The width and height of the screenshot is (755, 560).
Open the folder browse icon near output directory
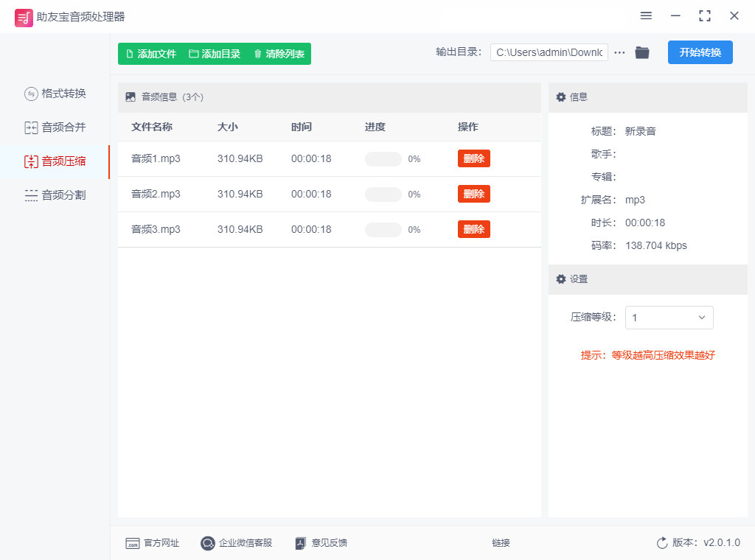pos(641,52)
